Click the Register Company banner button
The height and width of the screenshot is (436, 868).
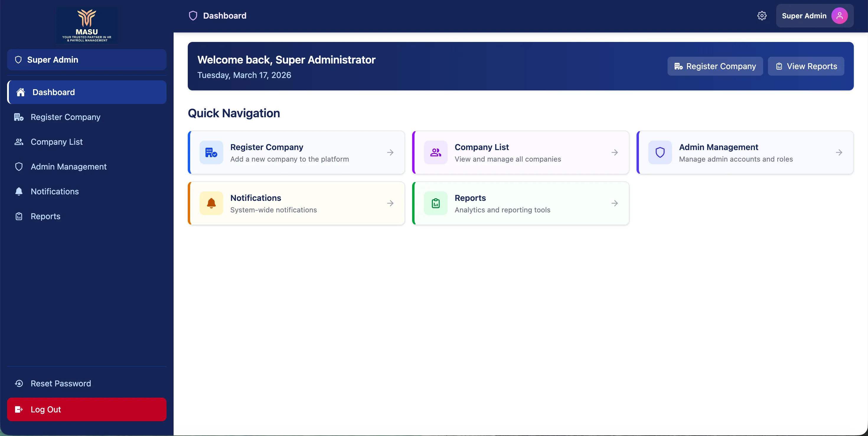tap(715, 66)
